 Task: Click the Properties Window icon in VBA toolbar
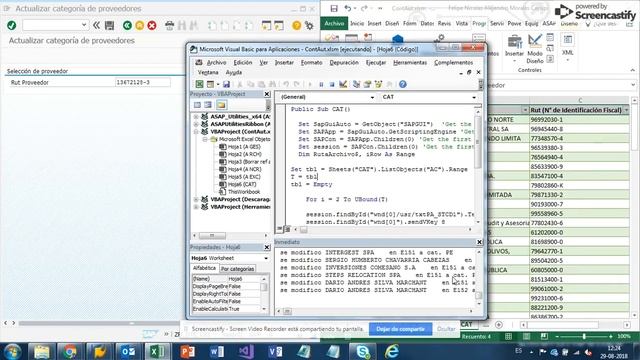(367, 84)
